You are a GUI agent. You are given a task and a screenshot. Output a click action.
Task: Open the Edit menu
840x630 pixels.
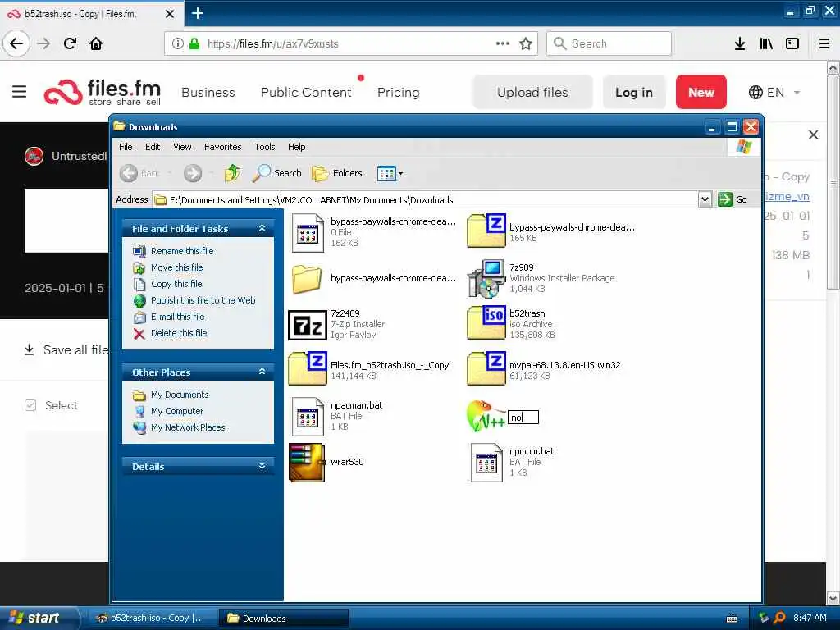(x=153, y=147)
